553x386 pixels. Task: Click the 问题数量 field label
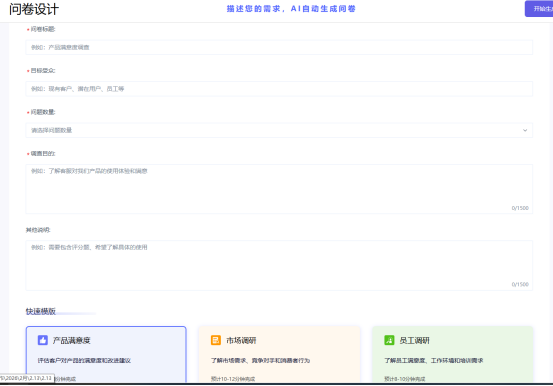point(43,112)
